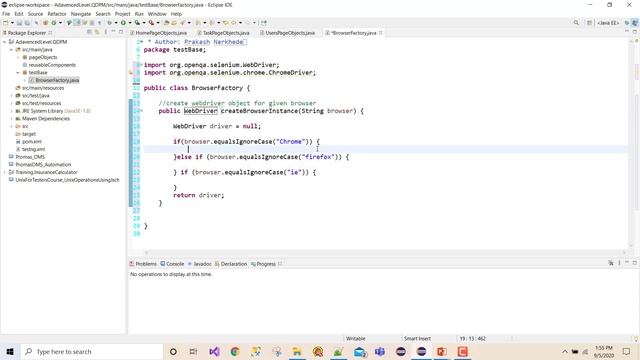This screenshot has height=360, width=640.
Task: Open Task View on taskbar
Action: 193,351
